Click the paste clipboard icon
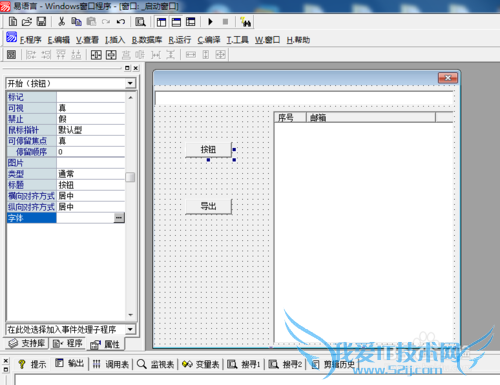Image resolution: width=500 pixels, height=385 pixels. click(91, 22)
